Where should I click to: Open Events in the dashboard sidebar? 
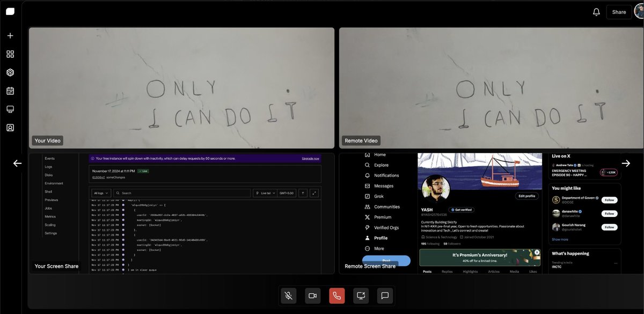(49, 159)
